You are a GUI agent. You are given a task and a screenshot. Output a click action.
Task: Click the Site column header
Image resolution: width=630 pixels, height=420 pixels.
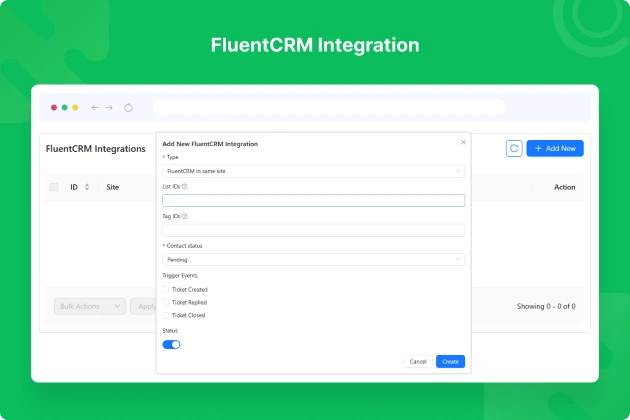pos(112,187)
